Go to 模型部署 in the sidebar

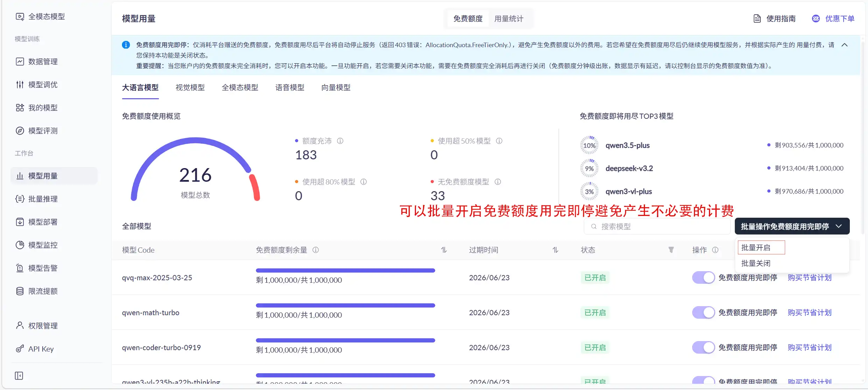click(43, 222)
